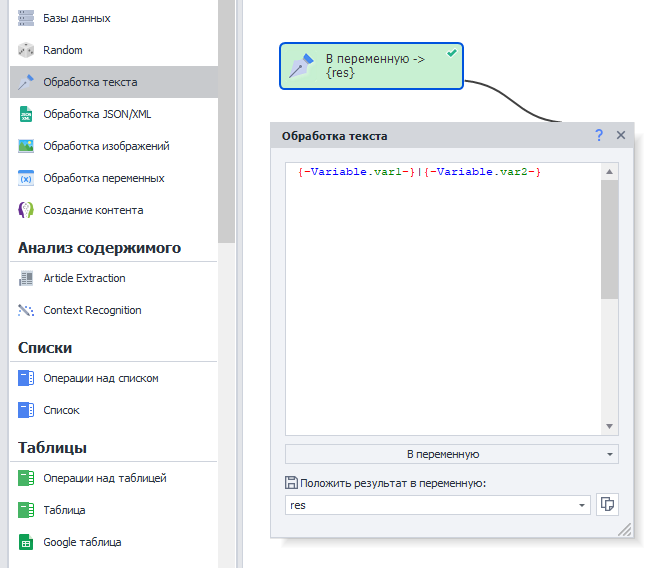The image size is (669, 568).
Task: Click the Обработка изображений picture icon
Action: point(26,146)
